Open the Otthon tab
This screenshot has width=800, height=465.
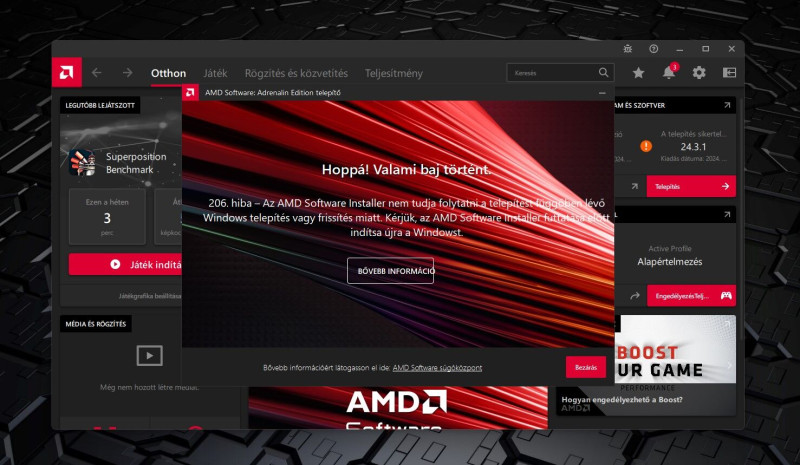(168, 73)
